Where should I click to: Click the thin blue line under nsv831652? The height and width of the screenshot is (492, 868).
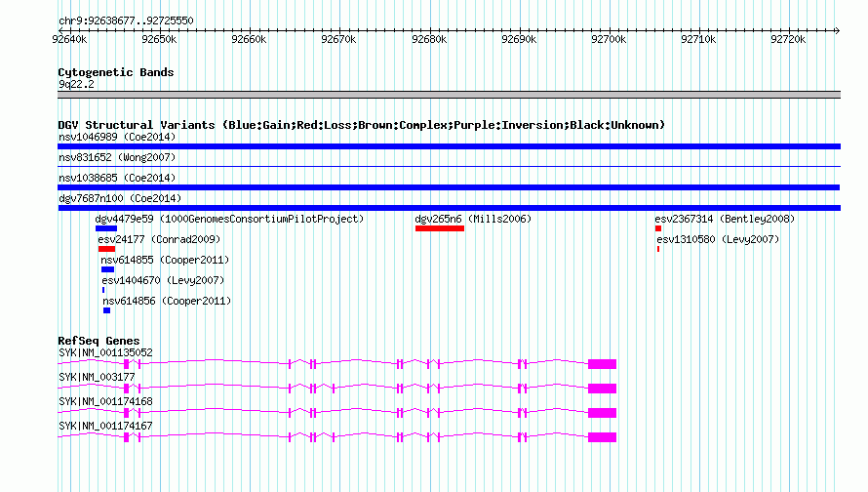pyautogui.click(x=449, y=166)
